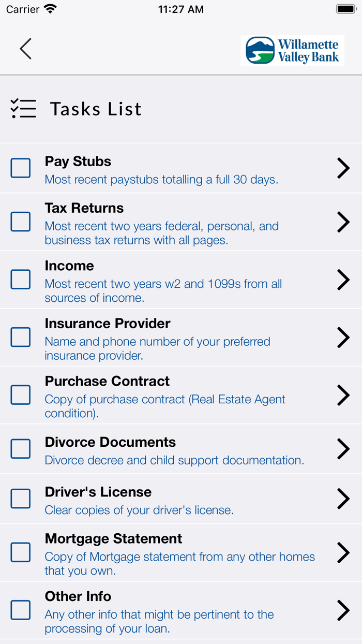Open the Tax Returns task title

[x=84, y=208]
